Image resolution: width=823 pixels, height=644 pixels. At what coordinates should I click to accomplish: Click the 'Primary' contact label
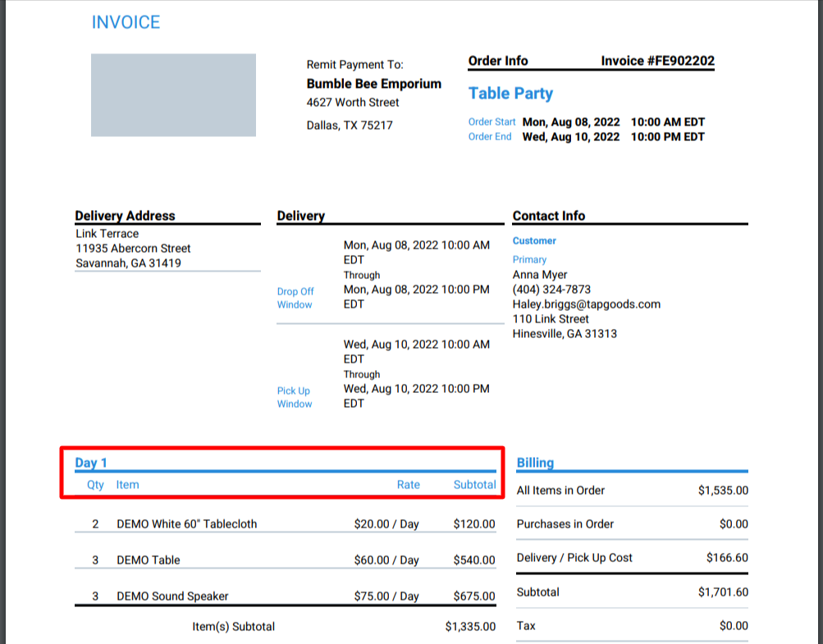(x=529, y=259)
